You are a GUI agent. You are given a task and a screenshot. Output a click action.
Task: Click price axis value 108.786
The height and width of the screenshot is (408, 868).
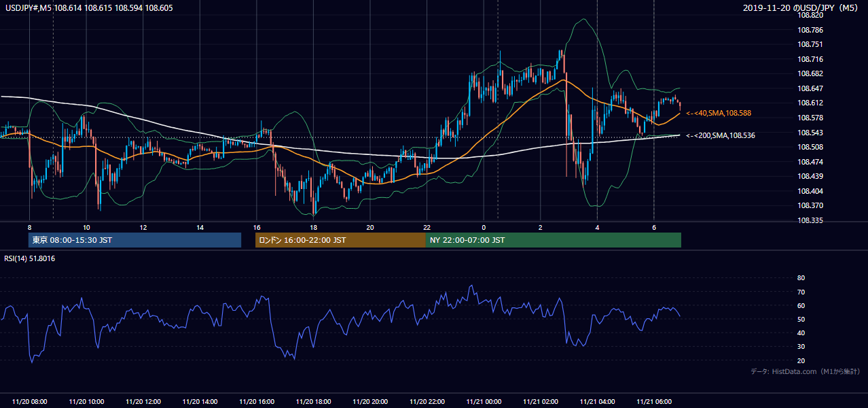coord(810,30)
